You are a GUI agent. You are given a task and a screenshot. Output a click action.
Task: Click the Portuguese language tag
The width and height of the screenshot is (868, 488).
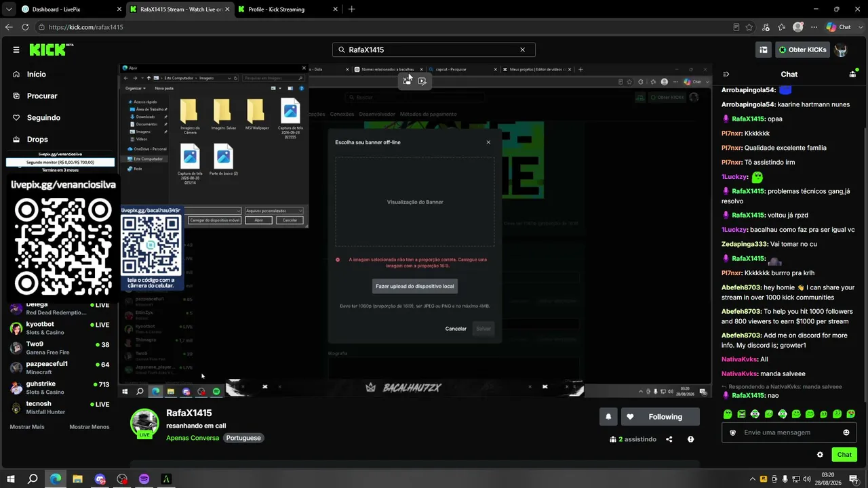pos(243,438)
